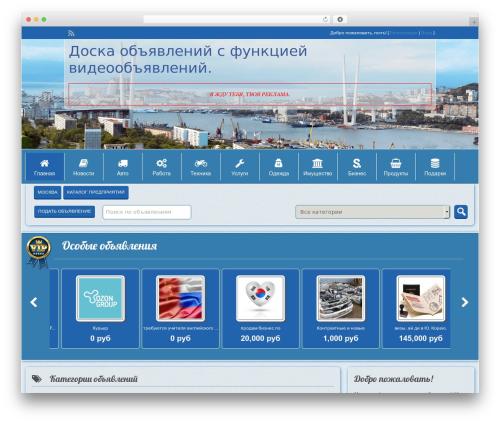Viewport: 500px width, 423px height.
Task: Click the 145,000 руб price
Action: (x=421, y=338)
